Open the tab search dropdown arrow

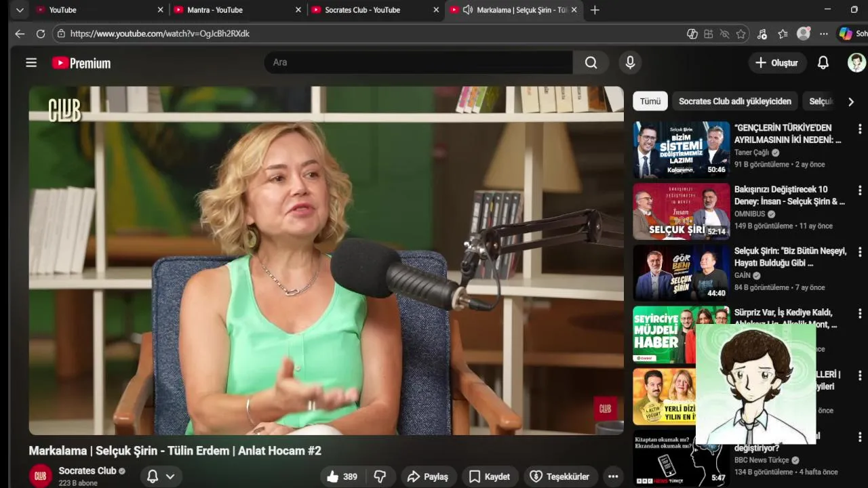[19, 10]
